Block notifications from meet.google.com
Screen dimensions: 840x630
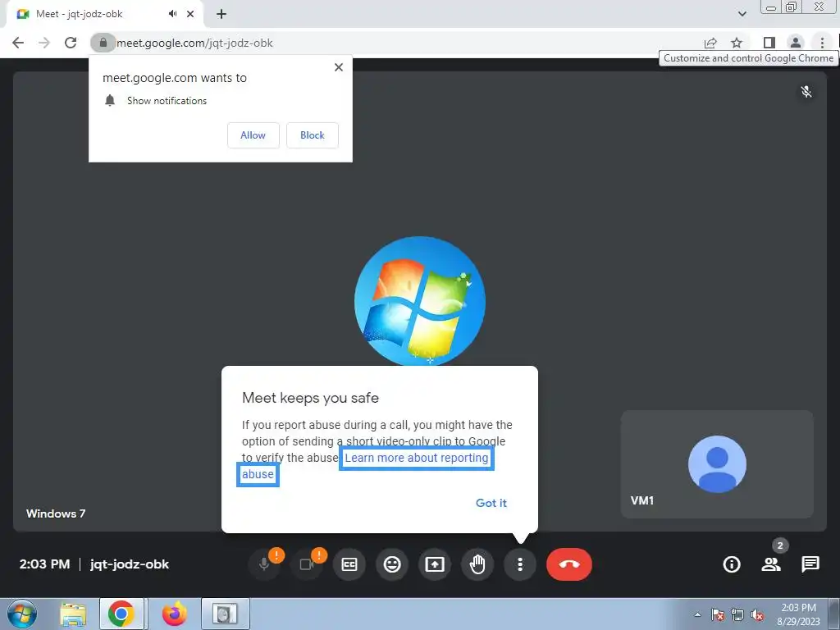tap(313, 135)
